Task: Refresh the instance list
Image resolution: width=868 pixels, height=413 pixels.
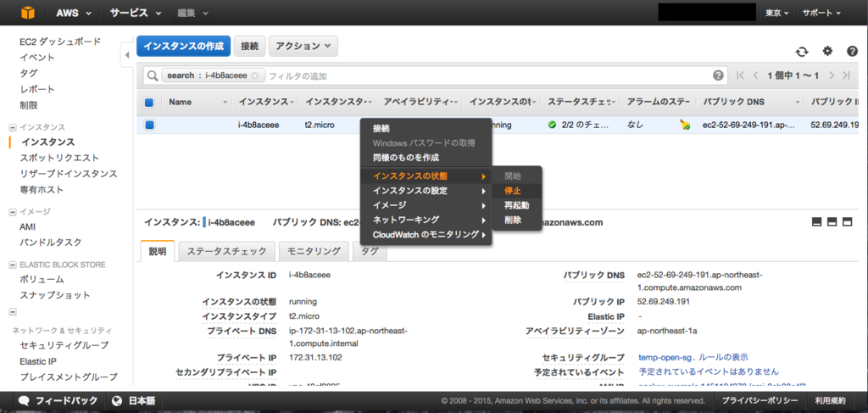Action: point(802,52)
